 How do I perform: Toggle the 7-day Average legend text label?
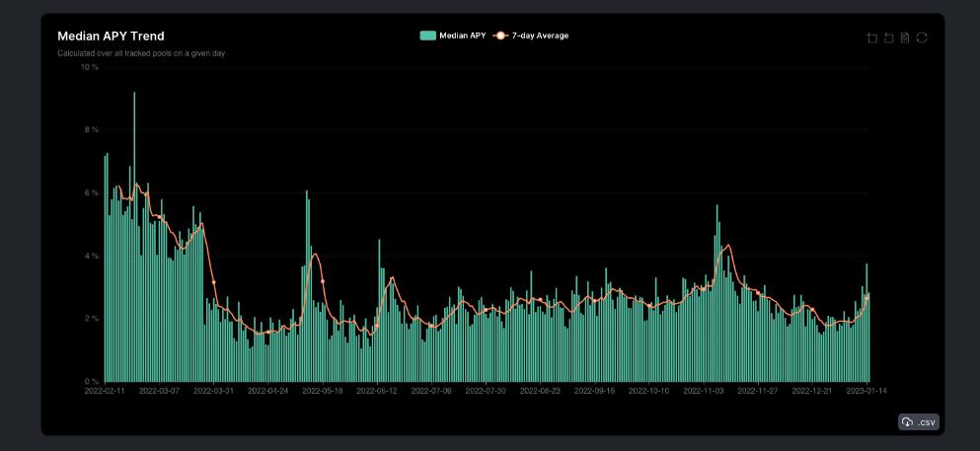click(x=540, y=36)
